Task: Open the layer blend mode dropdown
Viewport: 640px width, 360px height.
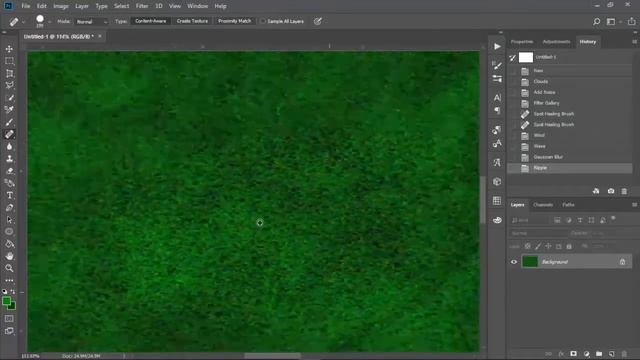Action: pyautogui.click(x=538, y=233)
